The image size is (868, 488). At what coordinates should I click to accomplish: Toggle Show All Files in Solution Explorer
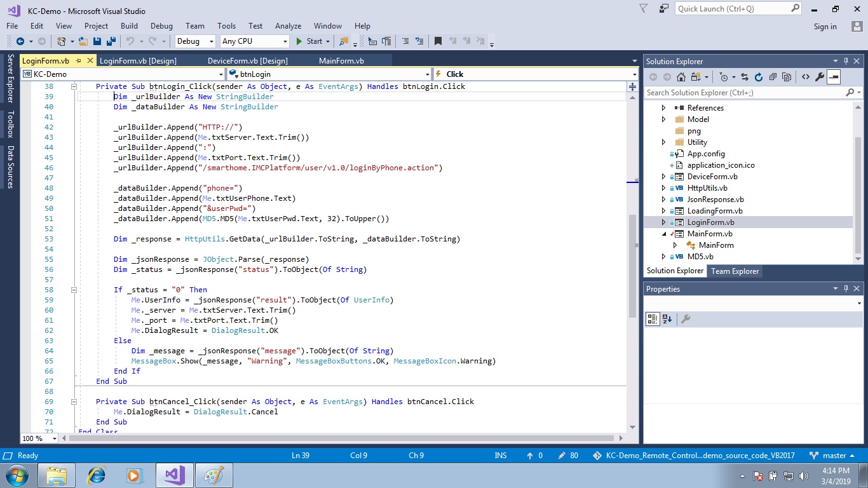coord(787,77)
